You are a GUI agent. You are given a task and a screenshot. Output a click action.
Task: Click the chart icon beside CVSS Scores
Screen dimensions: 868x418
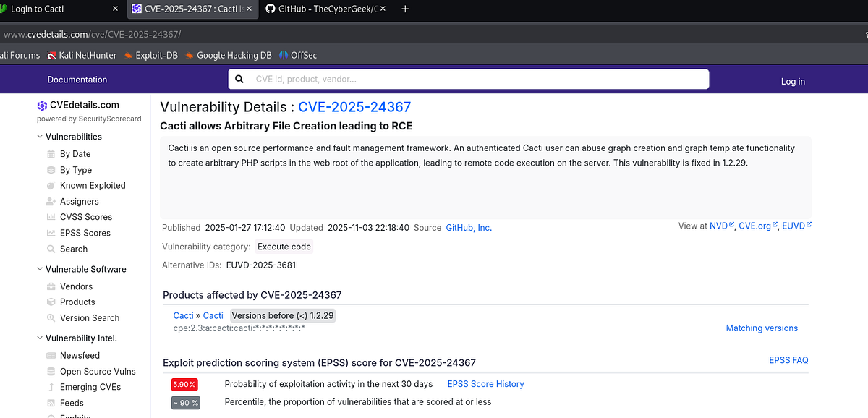coord(51,217)
